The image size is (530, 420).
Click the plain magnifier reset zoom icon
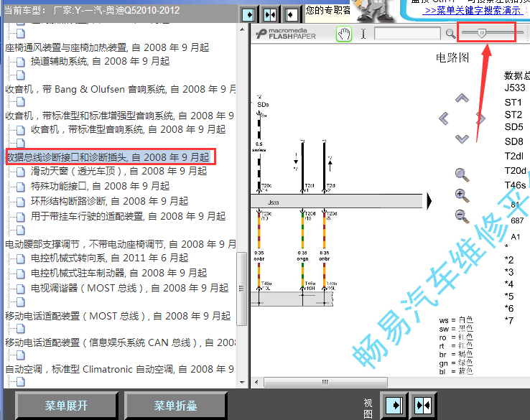(x=462, y=175)
